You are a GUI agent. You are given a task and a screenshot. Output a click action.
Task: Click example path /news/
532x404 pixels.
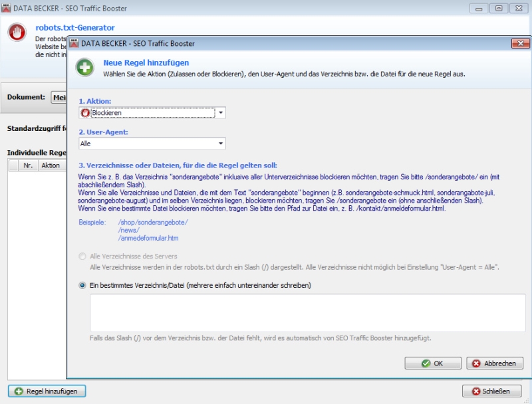tap(128, 230)
